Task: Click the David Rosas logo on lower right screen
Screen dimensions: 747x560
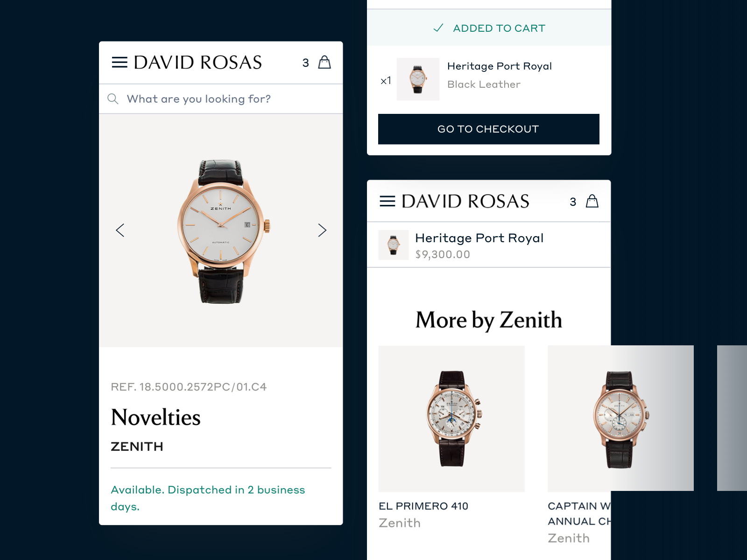Action: pos(465,201)
